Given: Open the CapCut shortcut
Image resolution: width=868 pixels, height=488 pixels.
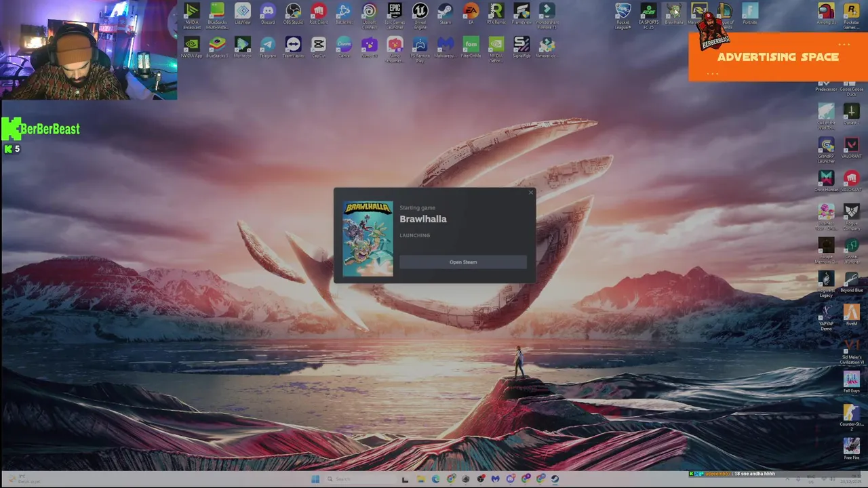Looking at the screenshot, I should click(318, 47).
